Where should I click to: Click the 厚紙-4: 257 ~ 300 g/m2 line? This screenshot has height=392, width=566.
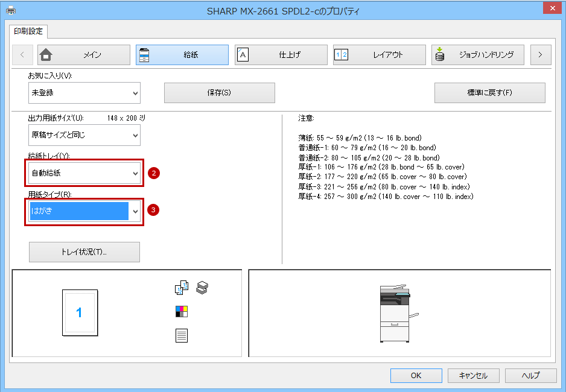click(386, 197)
